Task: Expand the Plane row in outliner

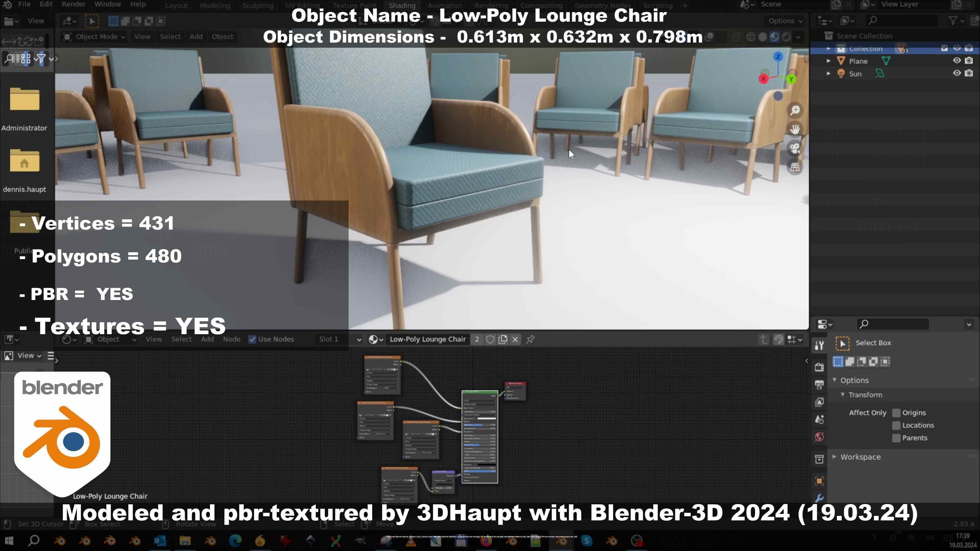Action: (828, 61)
